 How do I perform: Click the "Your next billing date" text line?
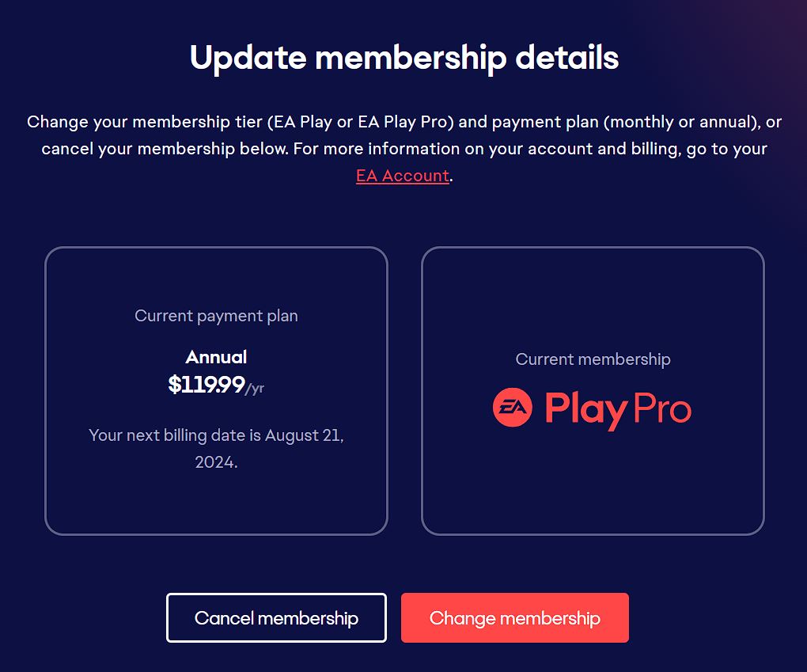click(x=216, y=435)
